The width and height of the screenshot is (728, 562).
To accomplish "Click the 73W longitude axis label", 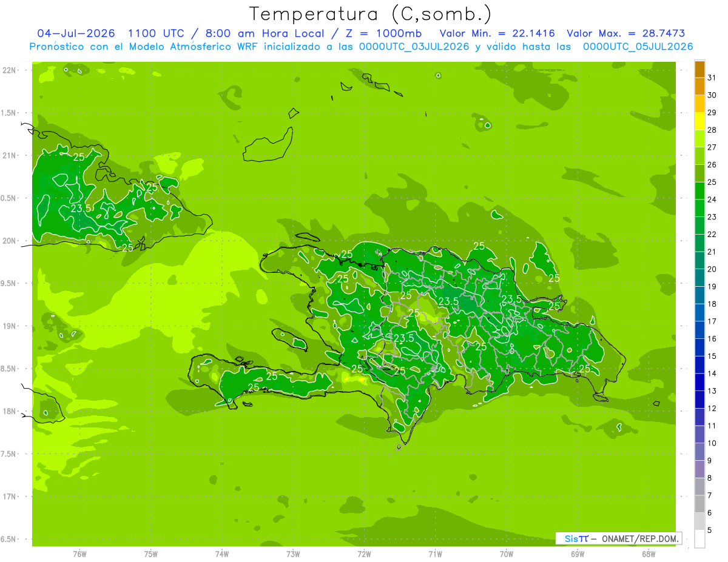I will coord(293,554).
